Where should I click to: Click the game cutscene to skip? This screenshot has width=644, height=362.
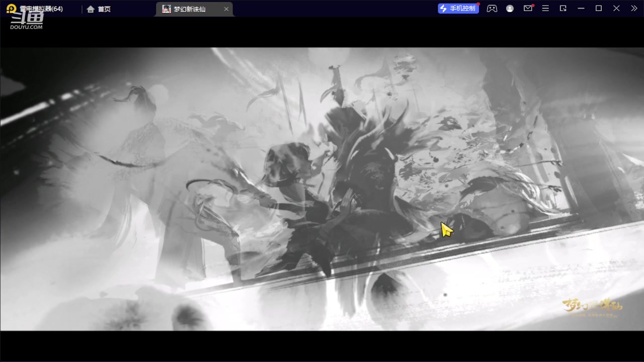[322, 189]
